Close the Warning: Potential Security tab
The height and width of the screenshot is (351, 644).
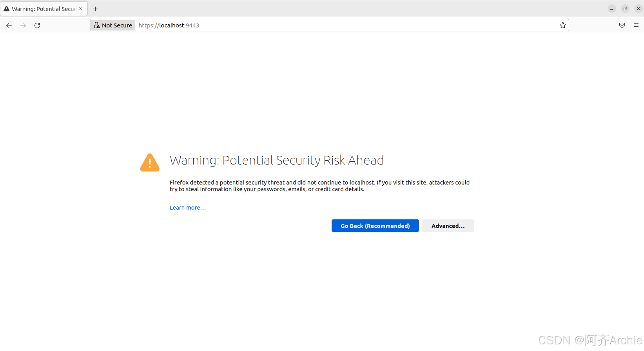(81, 9)
